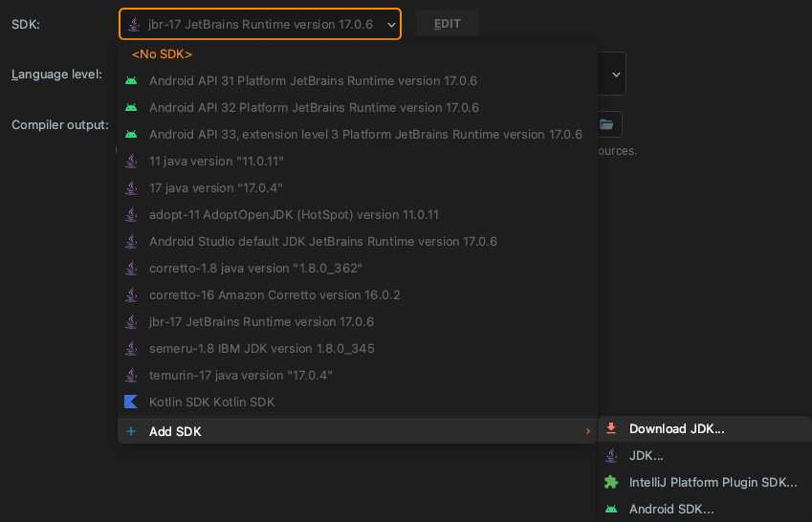The height and width of the screenshot is (522, 812).
Task: Choose semeru-1.8 IBM JDK entry
Action: 358,349
